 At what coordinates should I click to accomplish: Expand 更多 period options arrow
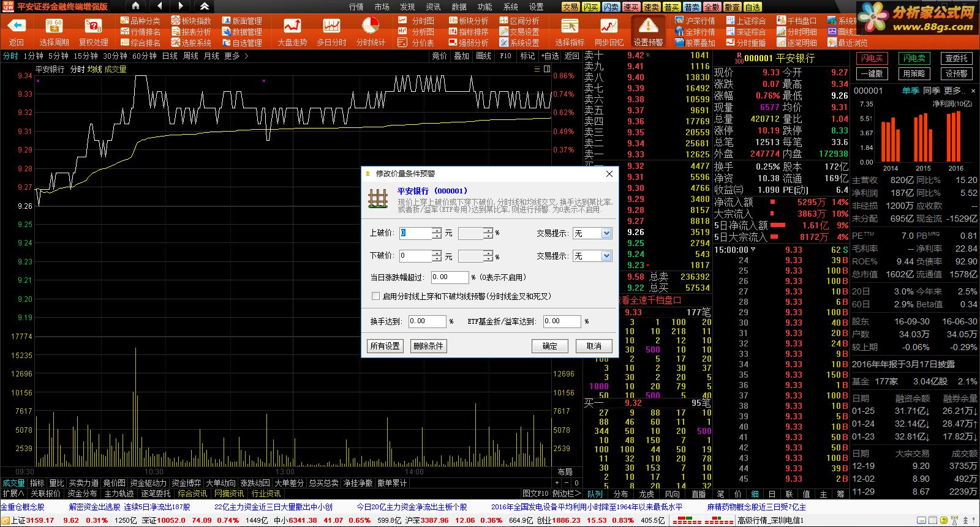tap(246, 56)
